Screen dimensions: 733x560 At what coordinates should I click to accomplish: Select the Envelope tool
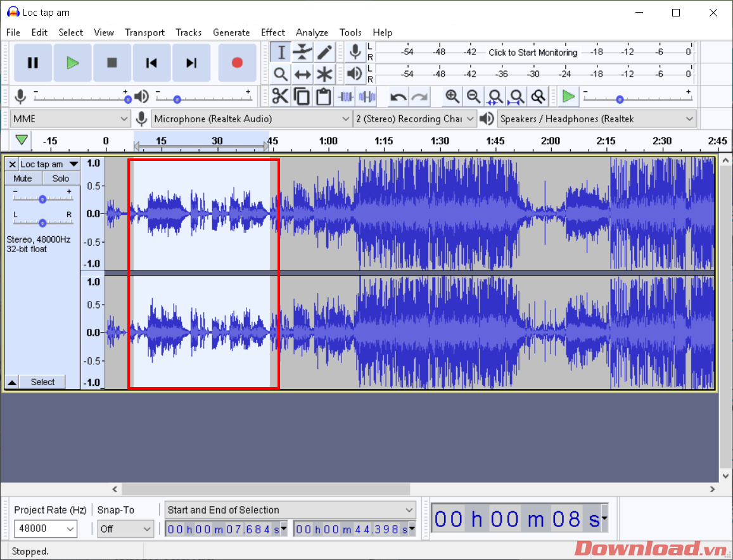[x=302, y=52]
